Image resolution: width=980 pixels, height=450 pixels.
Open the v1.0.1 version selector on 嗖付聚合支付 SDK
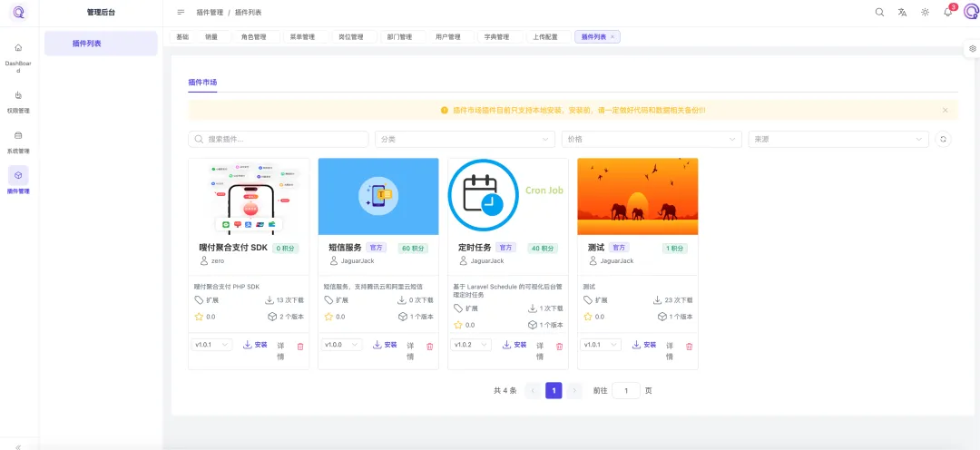211,345
